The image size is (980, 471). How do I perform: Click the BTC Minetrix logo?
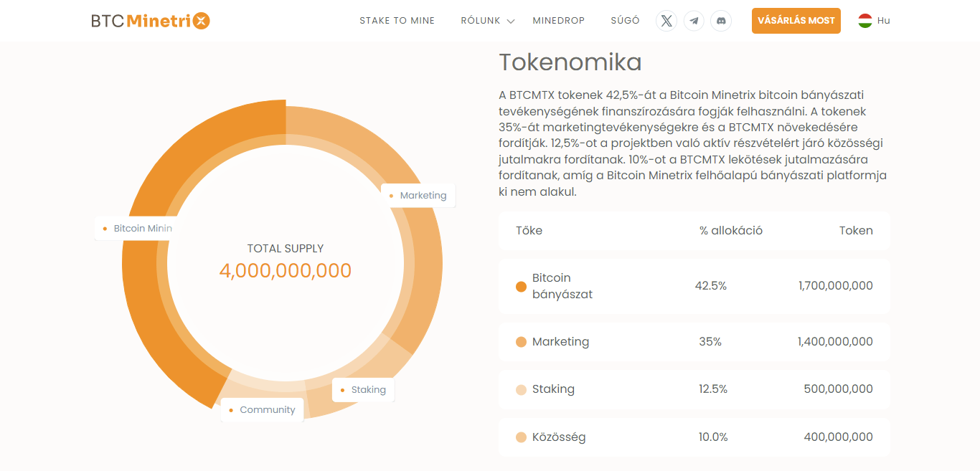(x=151, y=21)
